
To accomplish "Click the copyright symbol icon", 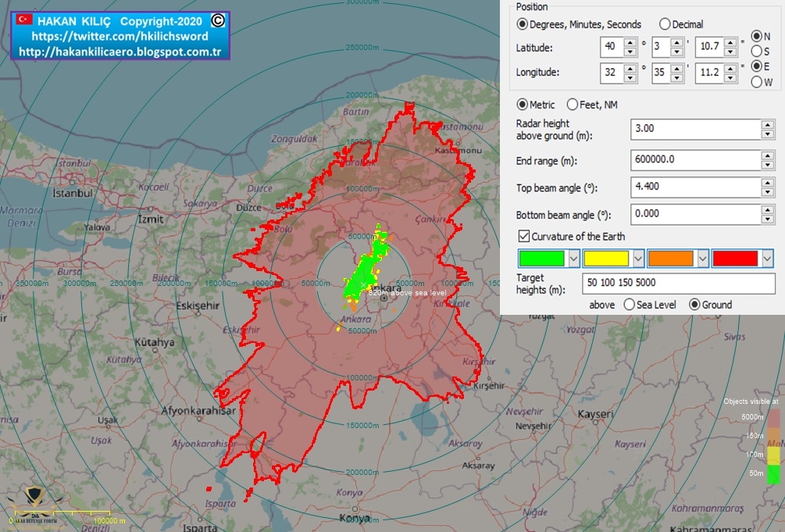I will pyautogui.click(x=219, y=20).
